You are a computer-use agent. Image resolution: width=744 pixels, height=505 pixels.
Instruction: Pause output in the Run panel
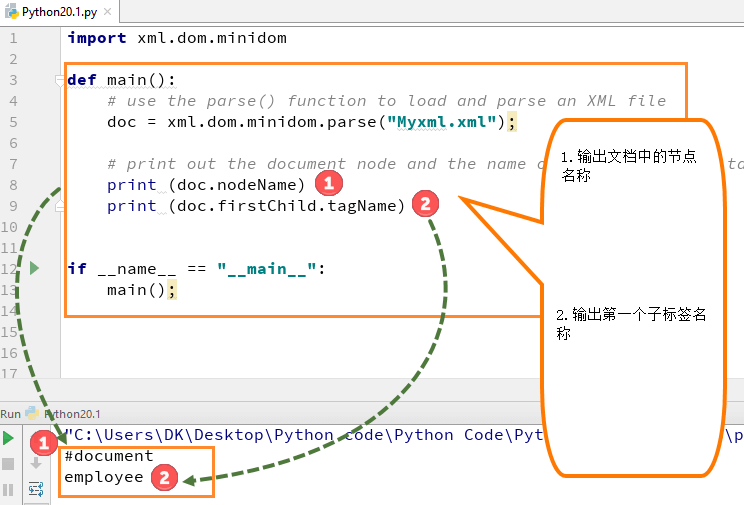pos(8,489)
